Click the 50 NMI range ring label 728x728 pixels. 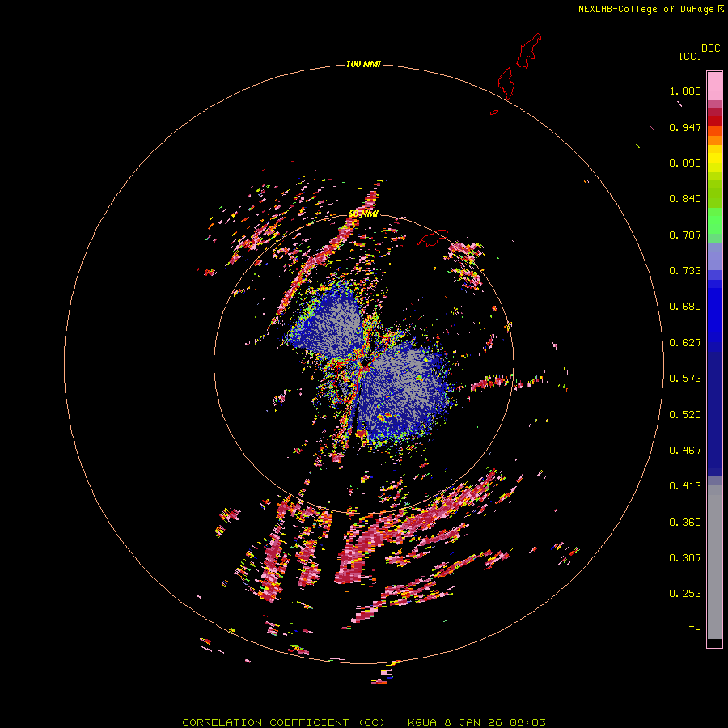click(363, 214)
